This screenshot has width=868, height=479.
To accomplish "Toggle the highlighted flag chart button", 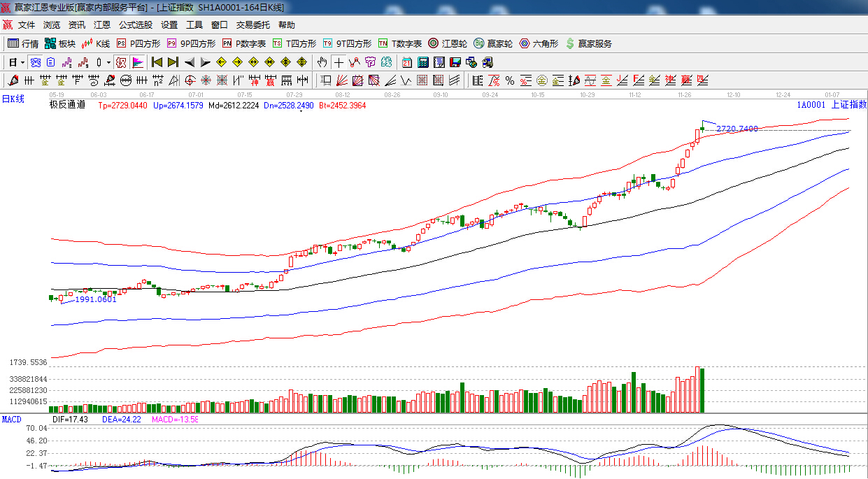I will click(x=137, y=62).
